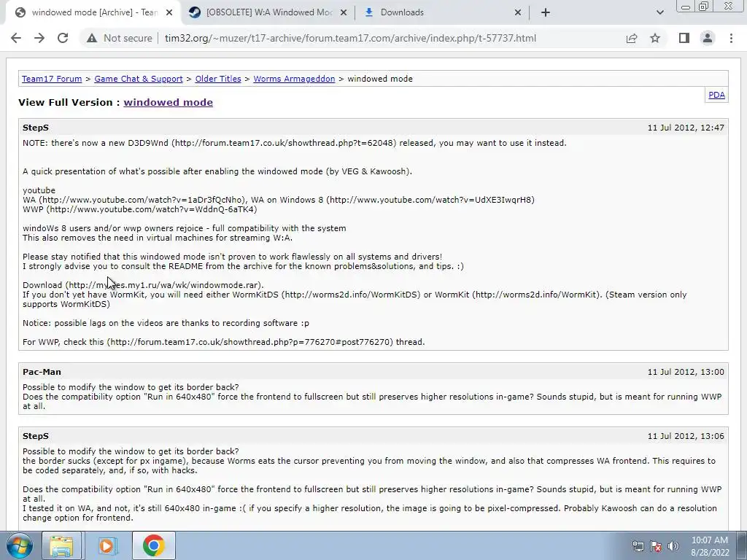
Task: Click the post776270 thread URL text
Action: coord(250,342)
